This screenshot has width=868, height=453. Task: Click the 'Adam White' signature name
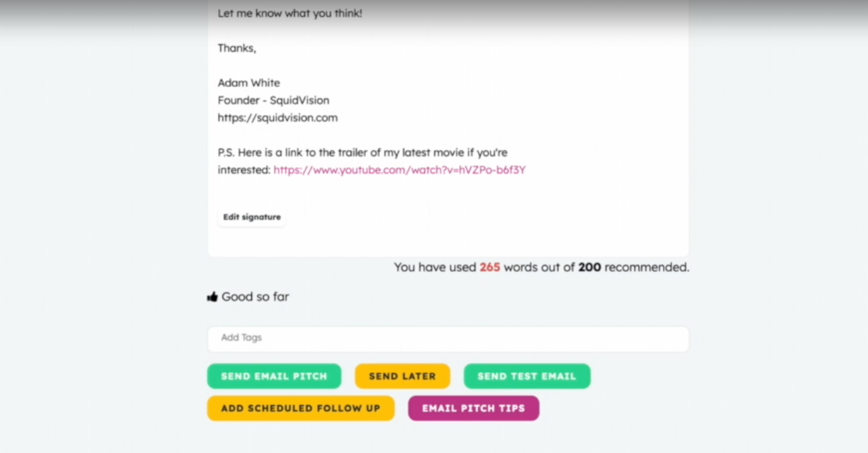click(249, 83)
